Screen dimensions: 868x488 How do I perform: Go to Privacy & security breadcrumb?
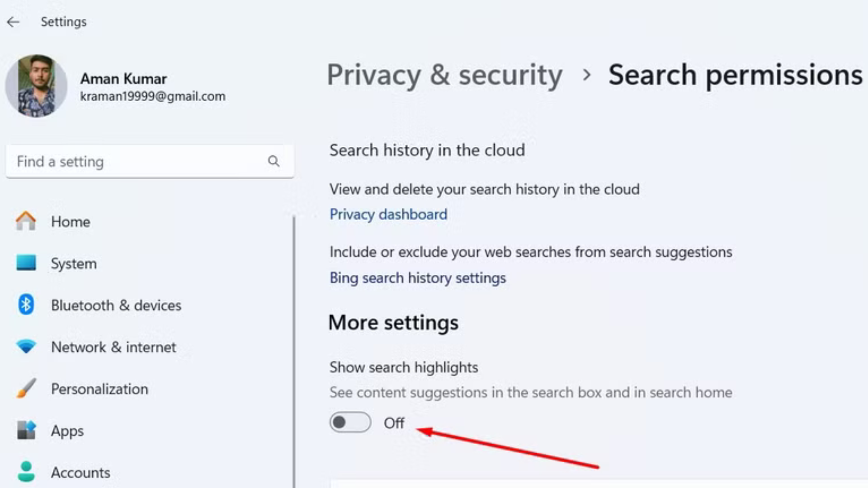click(x=444, y=75)
